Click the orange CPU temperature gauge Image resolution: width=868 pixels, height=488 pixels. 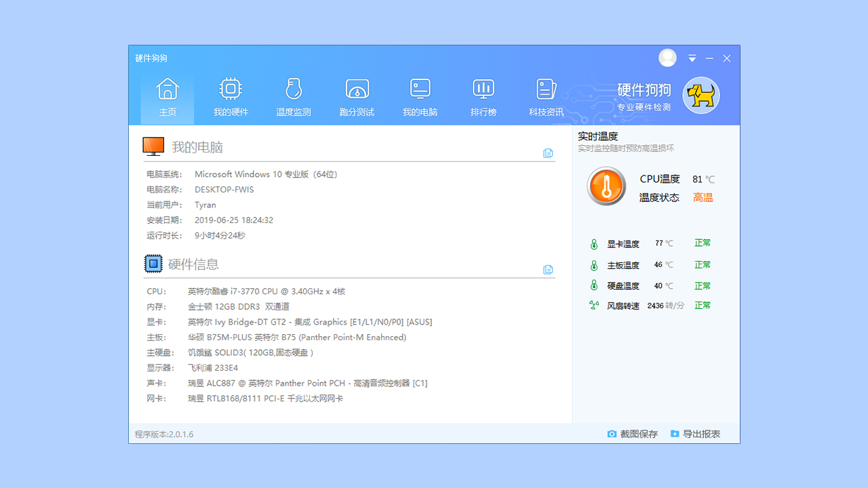pyautogui.click(x=606, y=186)
